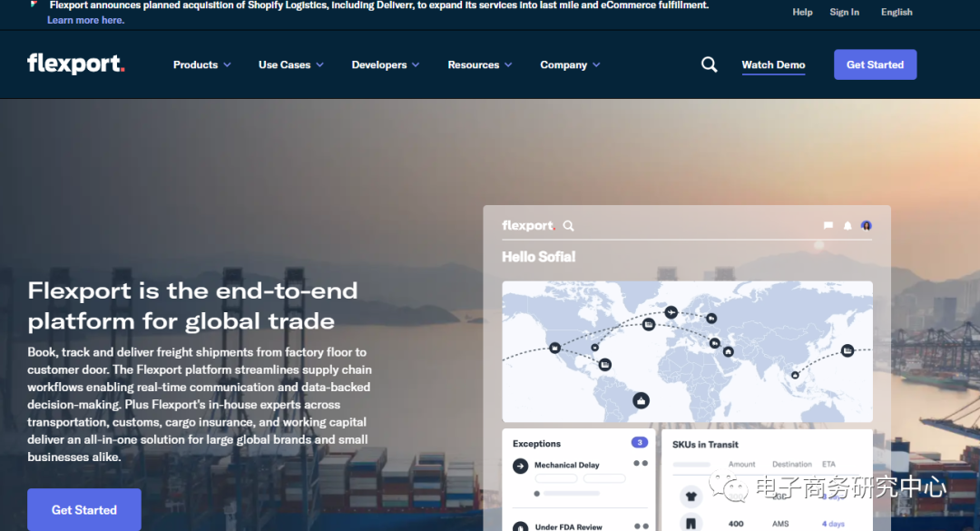
Task: Click the shirt SKU icon
Action: click(x=691, y=497)
